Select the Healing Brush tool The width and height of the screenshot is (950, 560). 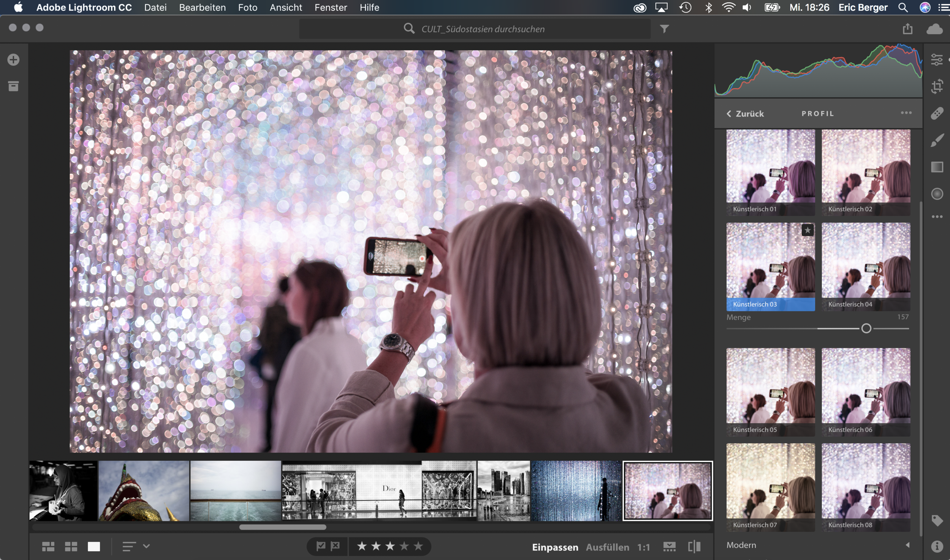(937, 113)
